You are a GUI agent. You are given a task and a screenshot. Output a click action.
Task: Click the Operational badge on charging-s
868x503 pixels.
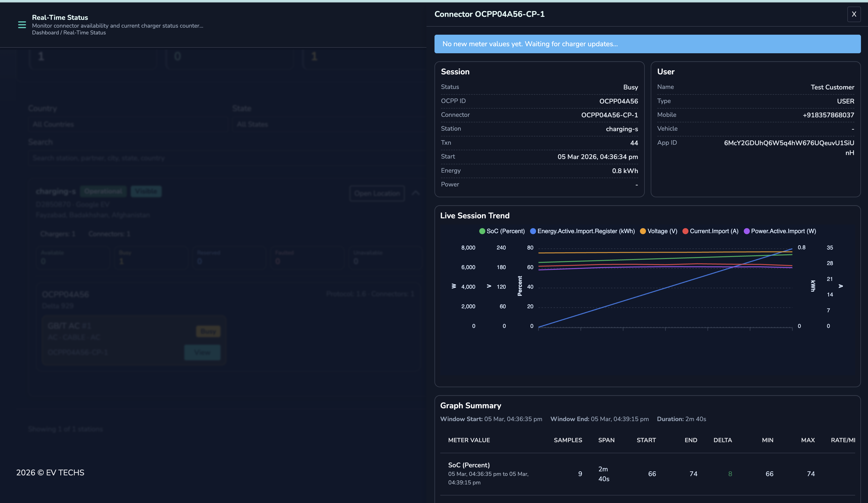(x=103, y=191)
